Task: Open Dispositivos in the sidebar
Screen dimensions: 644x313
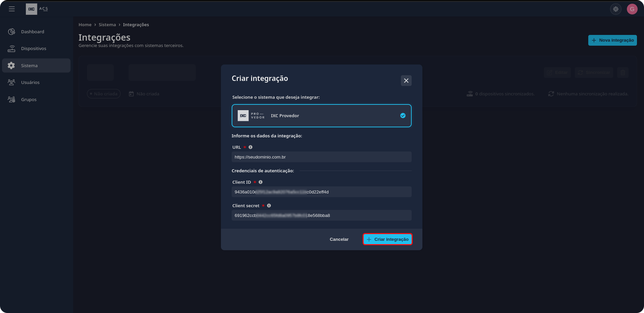Action: click(36, 48)
